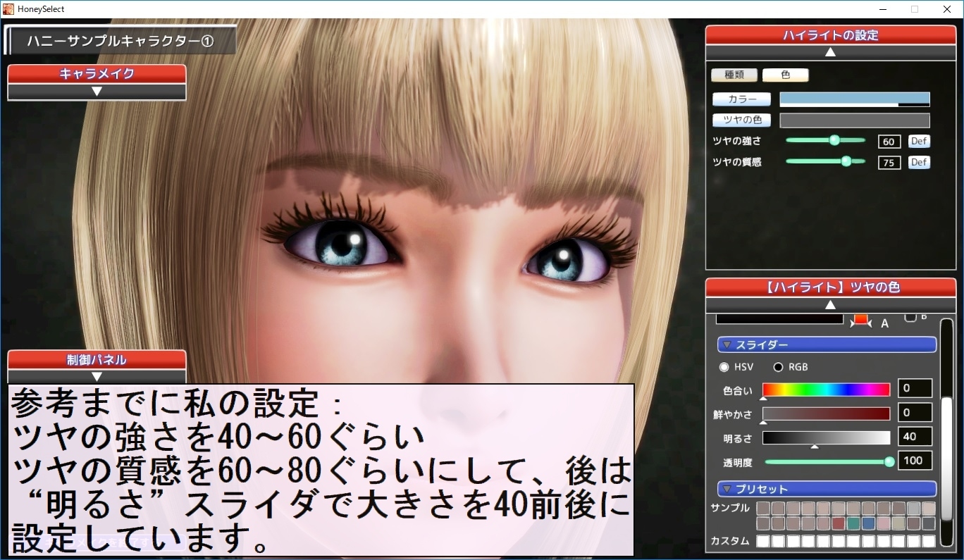This screenshot has width=964, height=560.
Task: Select the RGB radio button
Action: 779,367
